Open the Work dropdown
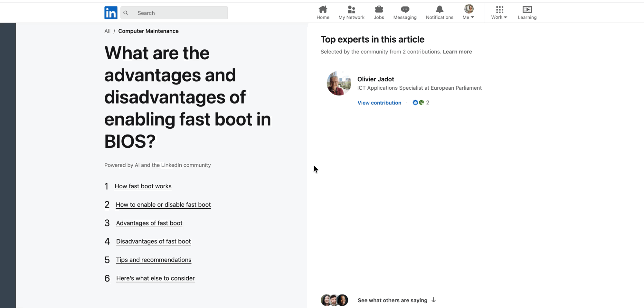The width and height of the screenshot is (644, 308). click(498, 13)
